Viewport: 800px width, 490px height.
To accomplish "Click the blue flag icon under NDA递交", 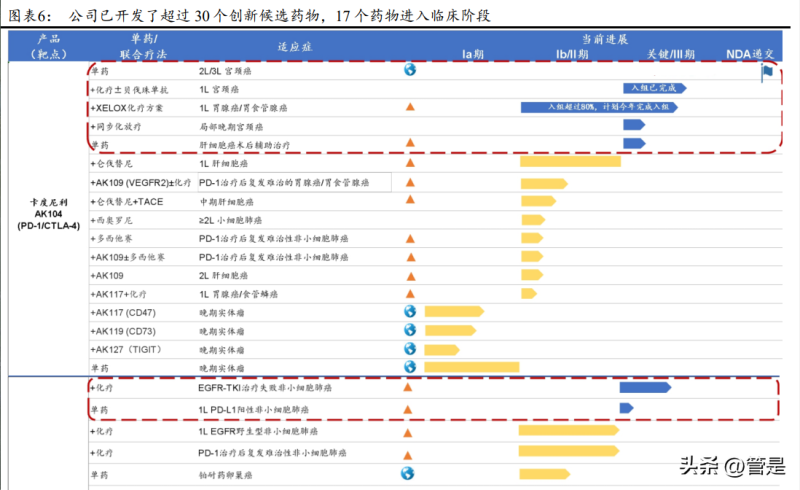I will coord(767,72).
